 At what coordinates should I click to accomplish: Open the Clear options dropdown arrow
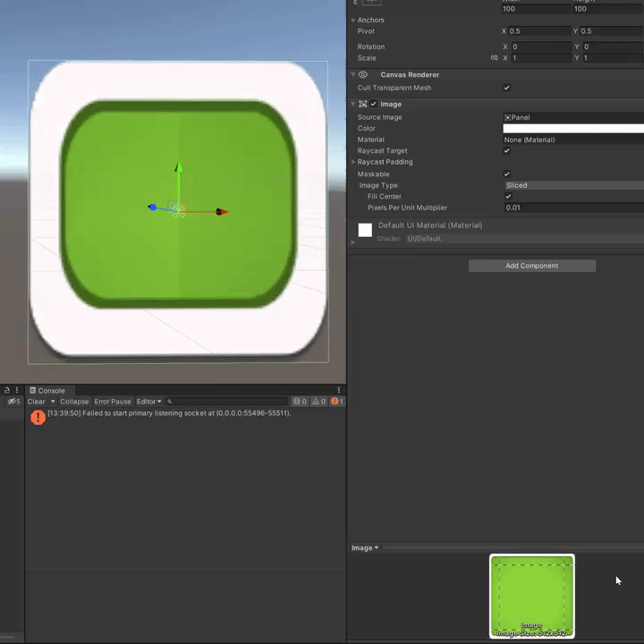[53, 402]
